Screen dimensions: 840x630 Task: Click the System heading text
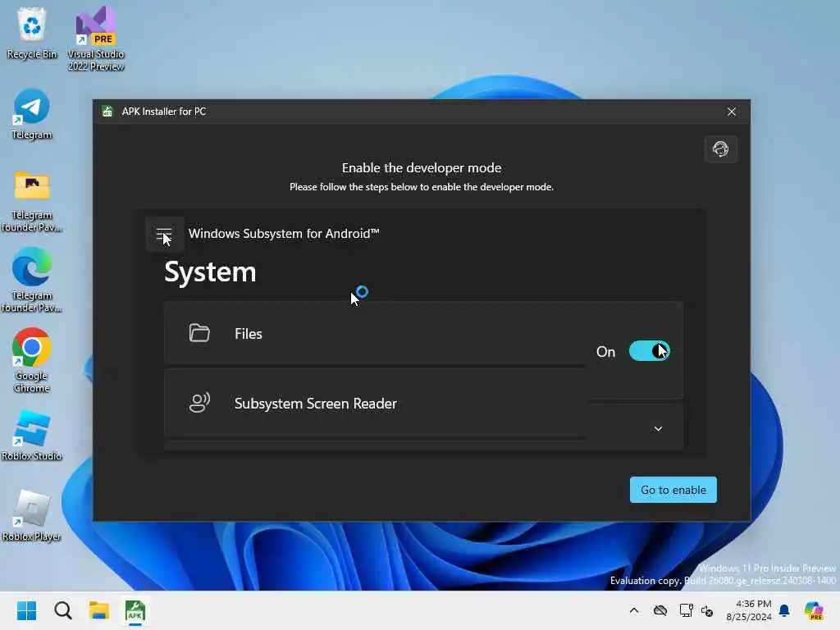(210, 272)
